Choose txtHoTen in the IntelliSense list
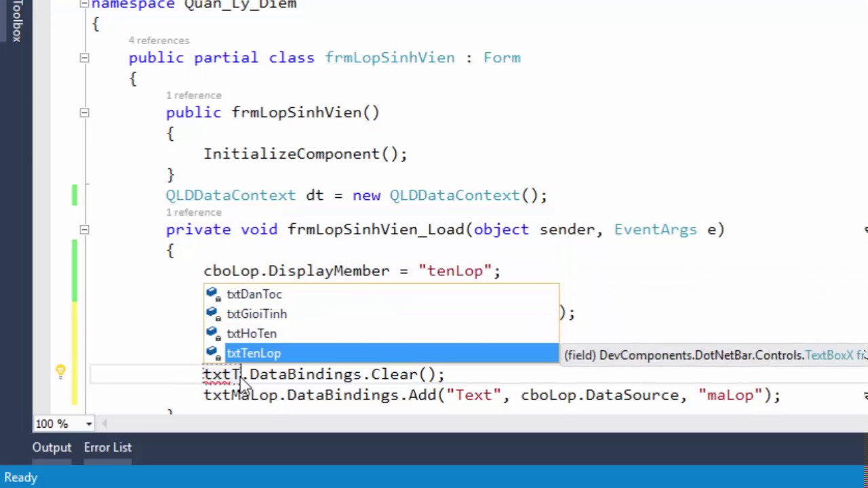 coord(252,333)
